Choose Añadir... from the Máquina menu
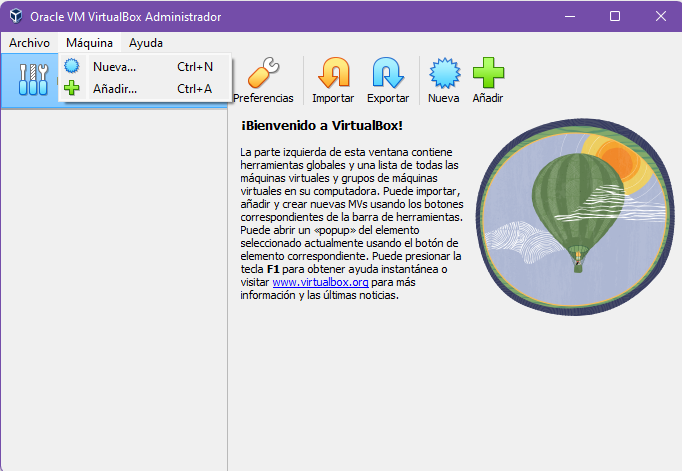The image size is (682, 471). tap(144, 89)
